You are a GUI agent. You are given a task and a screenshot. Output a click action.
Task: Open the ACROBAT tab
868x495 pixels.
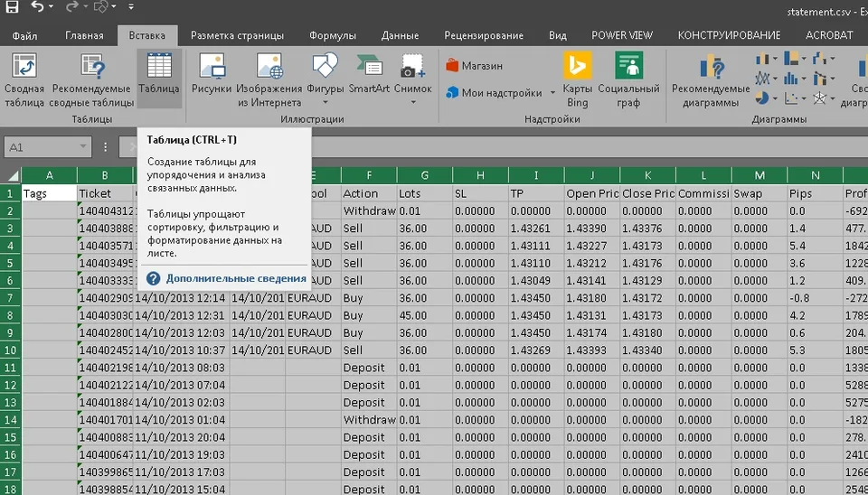(829, 35)
